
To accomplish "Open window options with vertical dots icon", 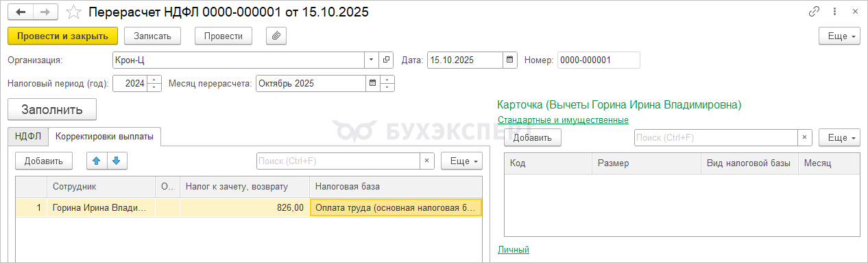I will point(834,12).
